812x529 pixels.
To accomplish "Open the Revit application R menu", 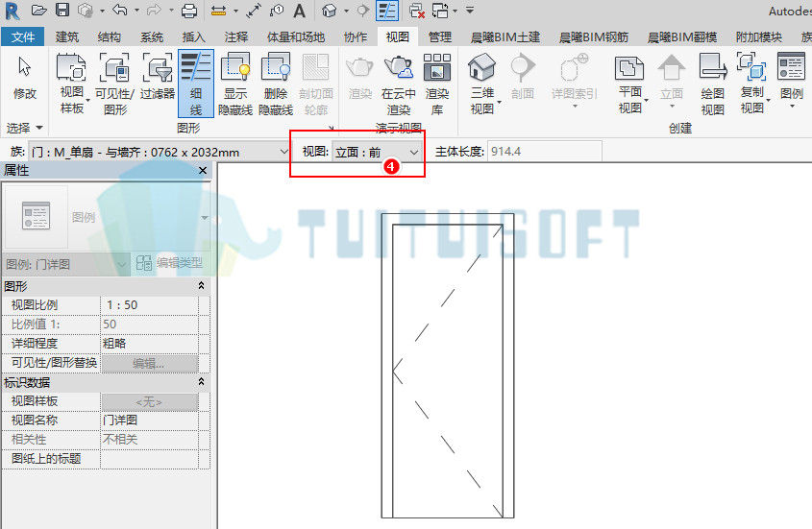I will pos(12,11).
